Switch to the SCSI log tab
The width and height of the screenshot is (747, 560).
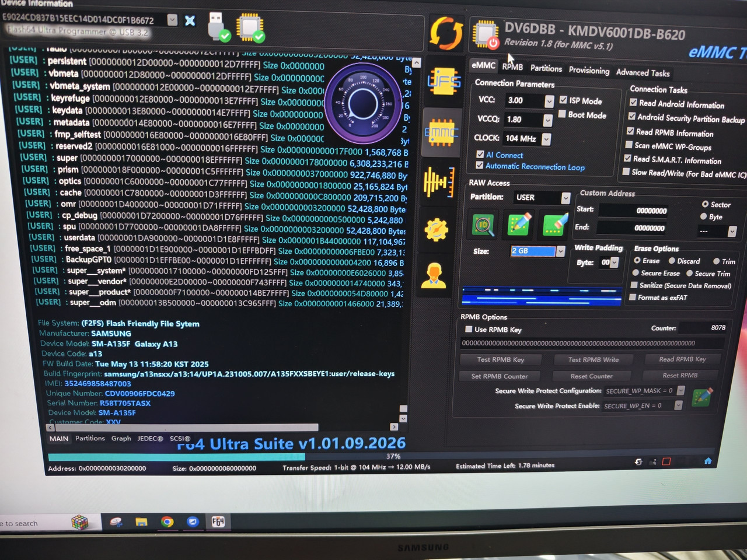tap(180, 438)
